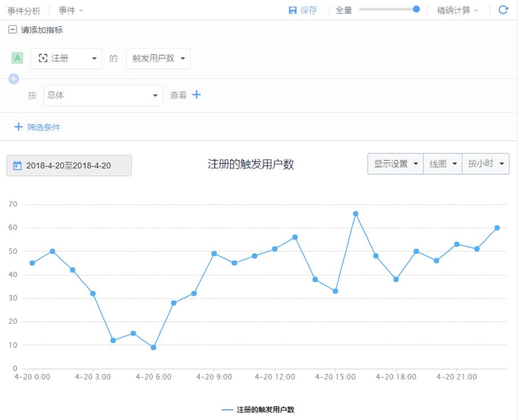The width and height of the screenshot is (518, 420).
Task: Click the calendar icon in date picker
Action: pyautogui.click(x=17, y=166)
